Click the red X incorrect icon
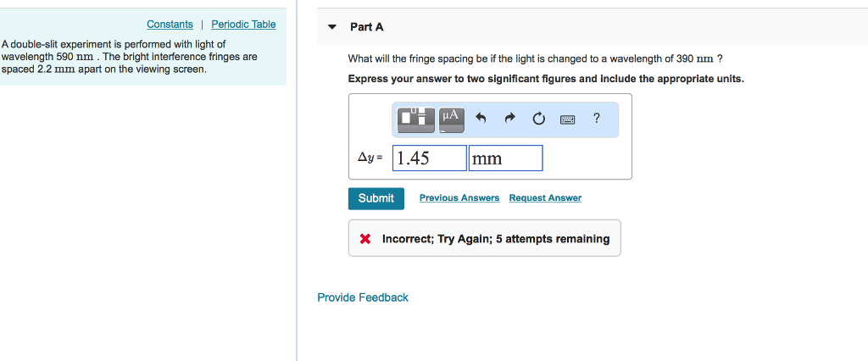 pos(365,239)
